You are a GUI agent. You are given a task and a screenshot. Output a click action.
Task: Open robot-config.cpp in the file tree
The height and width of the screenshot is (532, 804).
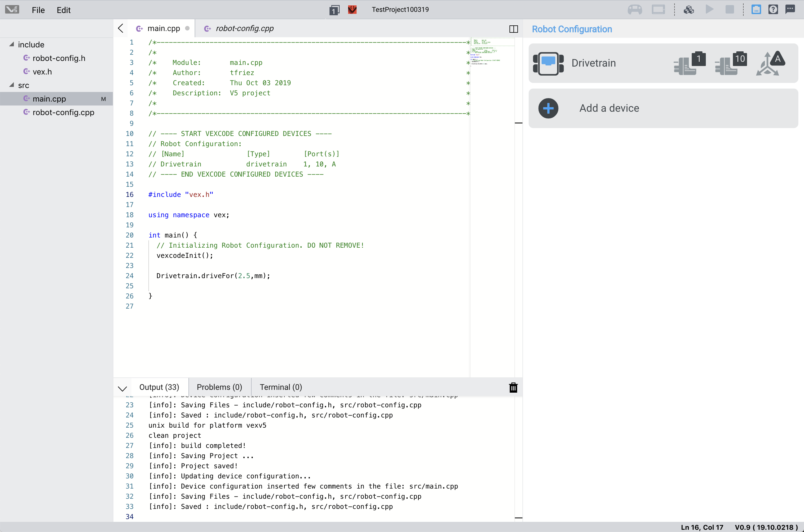click(x=63, y=112)
